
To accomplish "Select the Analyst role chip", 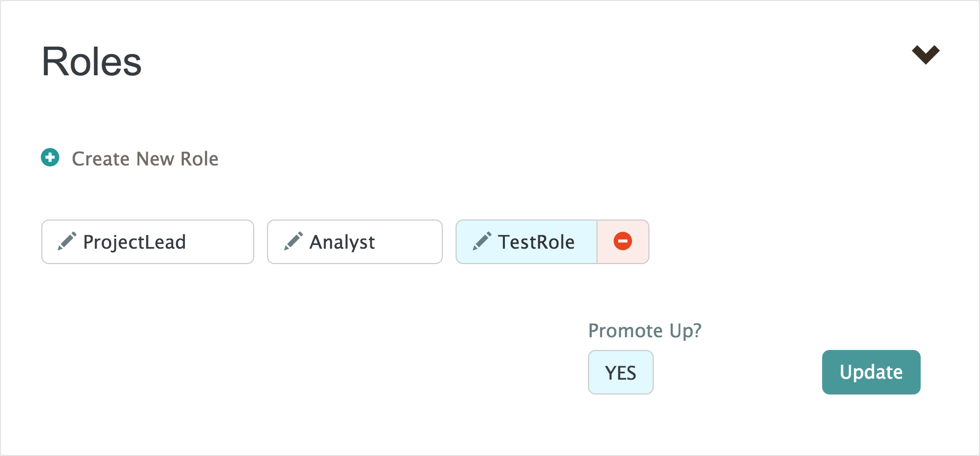I will point(354,242).
